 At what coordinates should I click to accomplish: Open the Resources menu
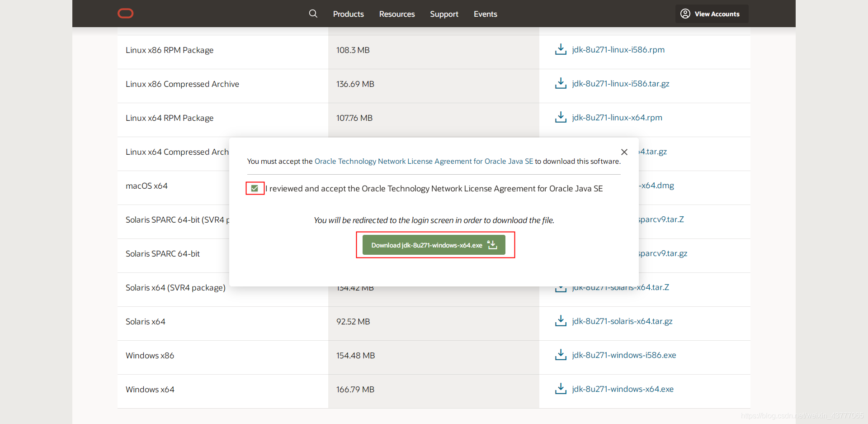tap(397, 14)
